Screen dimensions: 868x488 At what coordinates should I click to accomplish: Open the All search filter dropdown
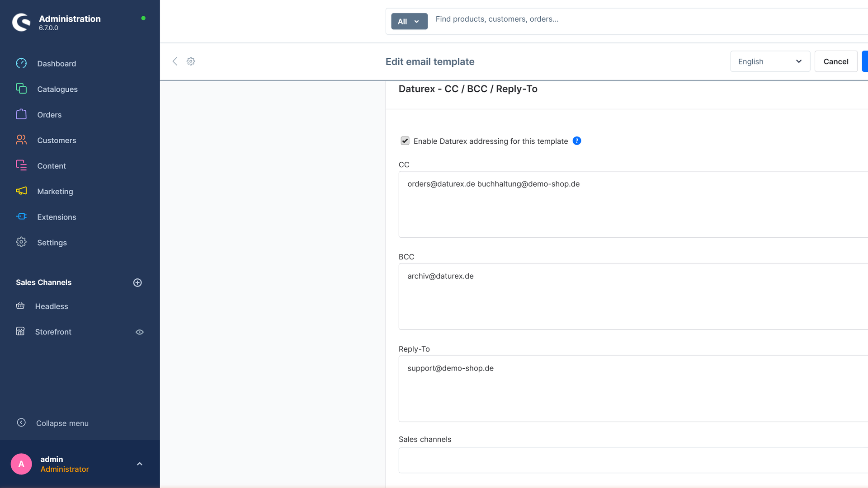tap(409, 21)
